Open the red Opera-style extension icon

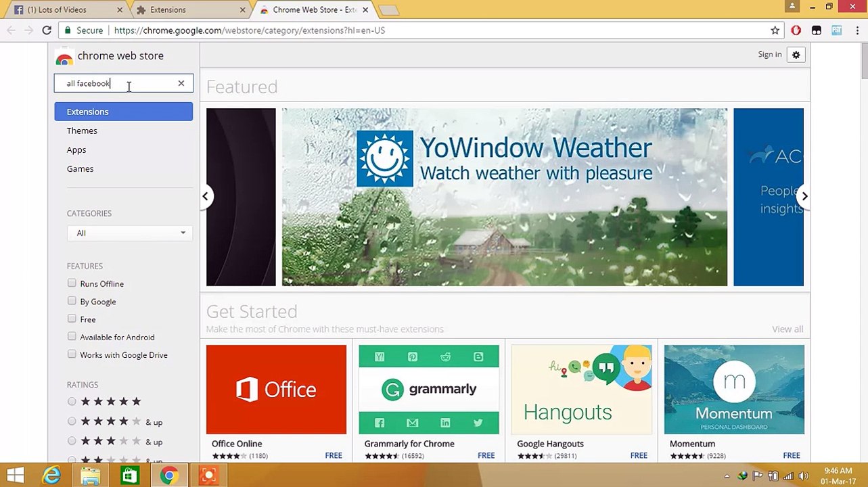796,30
